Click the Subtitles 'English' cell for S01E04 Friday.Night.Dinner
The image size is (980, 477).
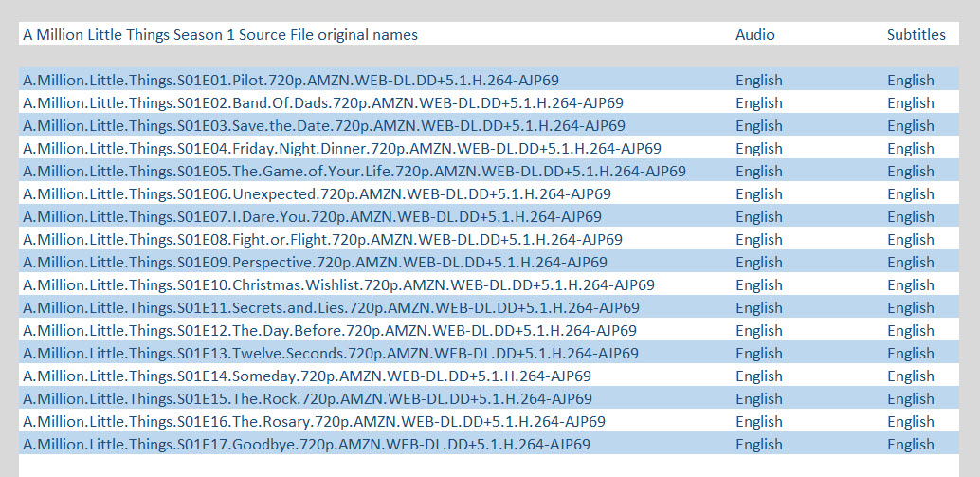[911, 149]
